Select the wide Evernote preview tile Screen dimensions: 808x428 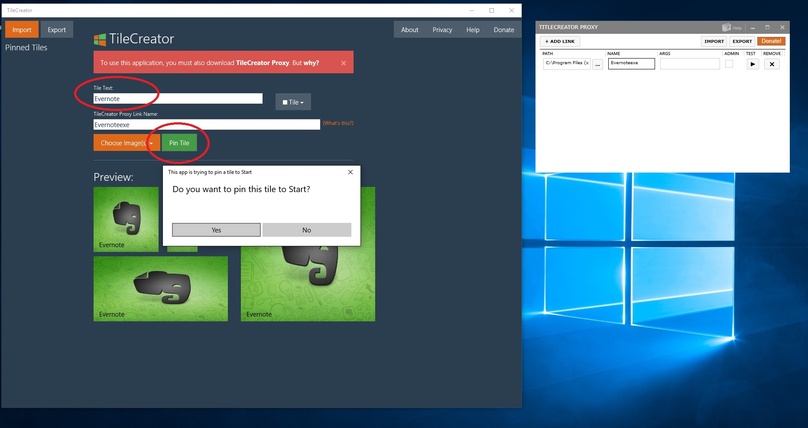click(161, 289)
